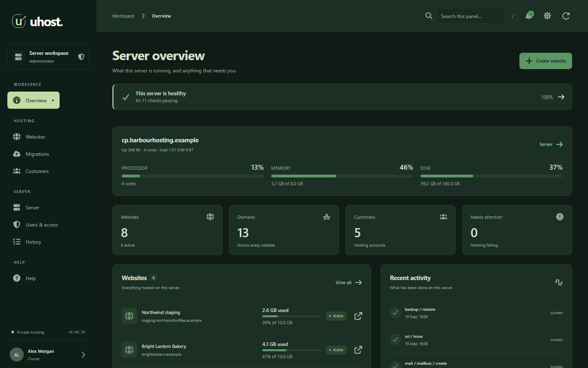Toggle theme with sun icon
The height and width of the screenshot is (368, 588).
[547, 16]
